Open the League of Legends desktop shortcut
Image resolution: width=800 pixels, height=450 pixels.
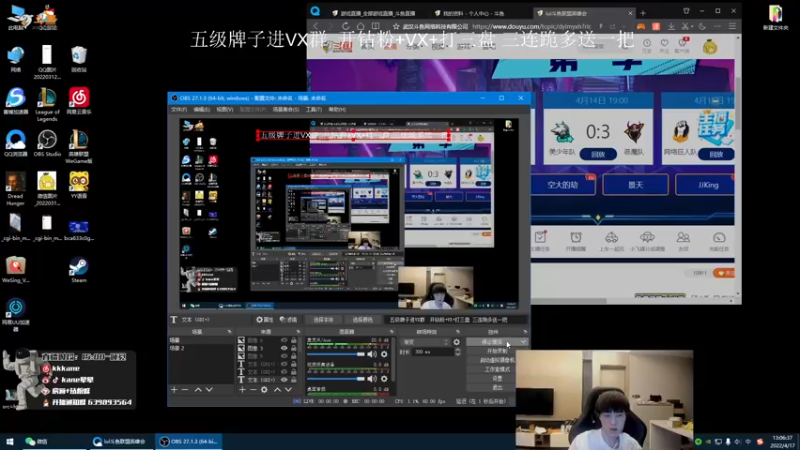[x=47, y=104]
